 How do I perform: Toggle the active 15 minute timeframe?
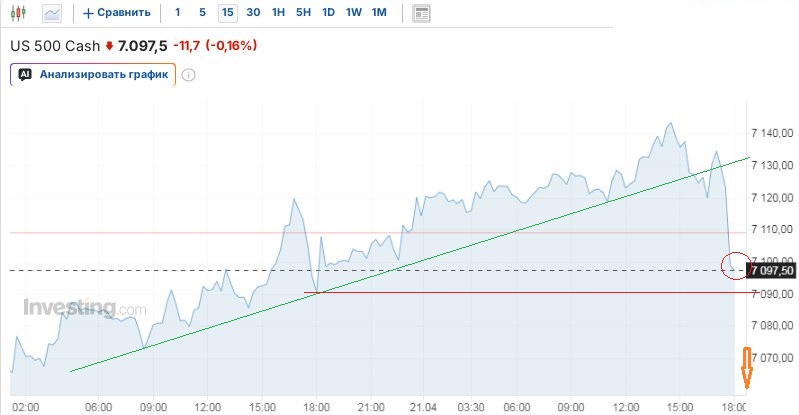pyautogui.click(x=228, y=13)
